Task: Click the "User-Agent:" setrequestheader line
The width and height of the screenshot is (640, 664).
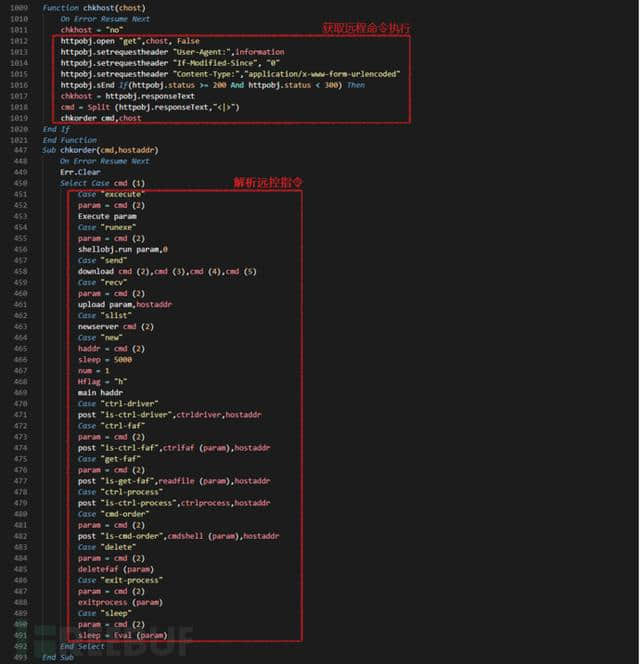Action: tap(172, 52)
